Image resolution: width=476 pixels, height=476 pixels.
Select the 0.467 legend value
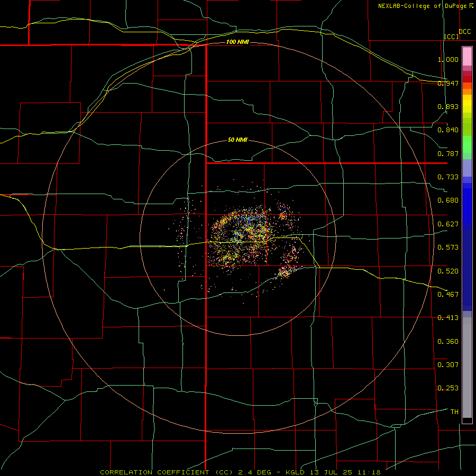coord(448,295)
